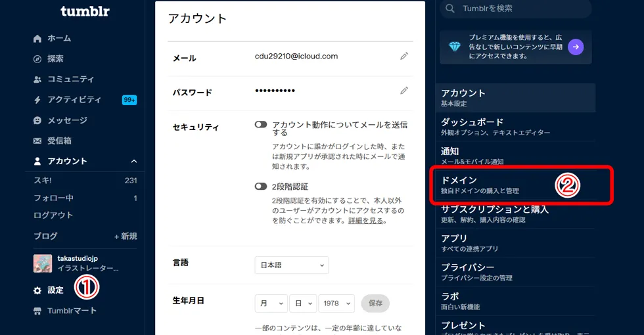The image size is (644, 335).
Task: Open アプリ settings tab
Action: coord(516,243)
